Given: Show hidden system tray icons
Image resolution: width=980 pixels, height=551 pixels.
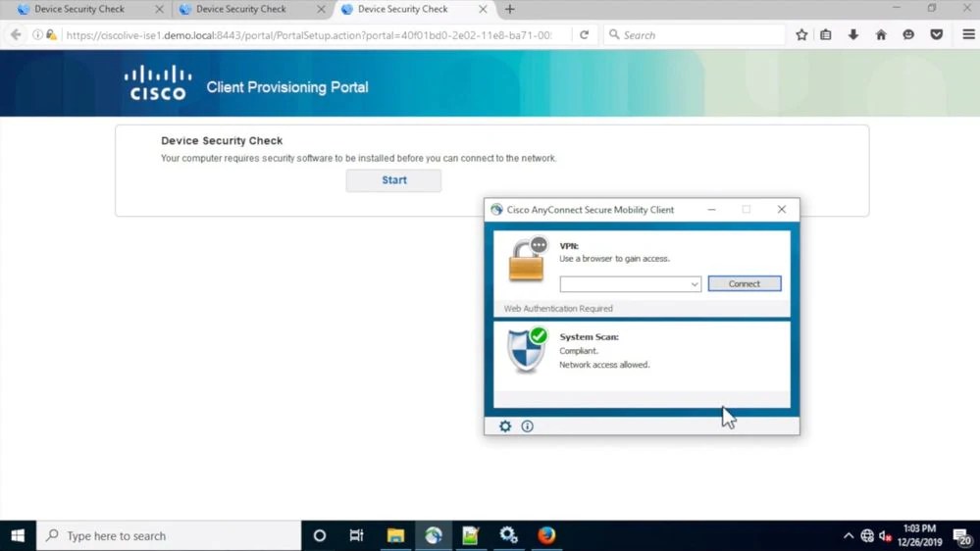Looking at the screenshot, I should (x=849, y=536).
